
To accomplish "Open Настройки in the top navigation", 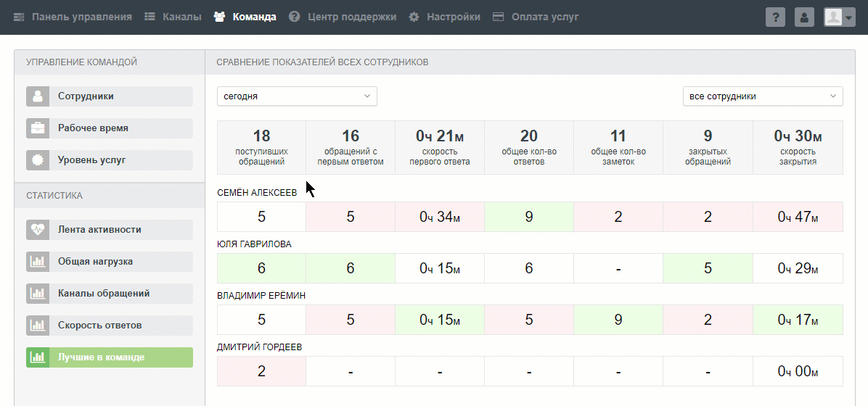I will pyautogui.click(x=444, y=17).
